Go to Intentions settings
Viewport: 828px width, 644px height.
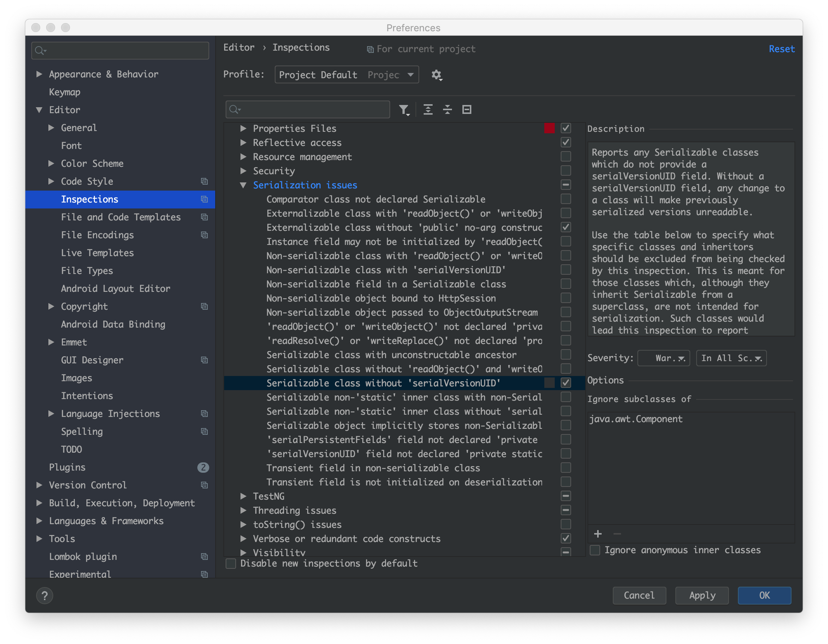click(87, 396)
